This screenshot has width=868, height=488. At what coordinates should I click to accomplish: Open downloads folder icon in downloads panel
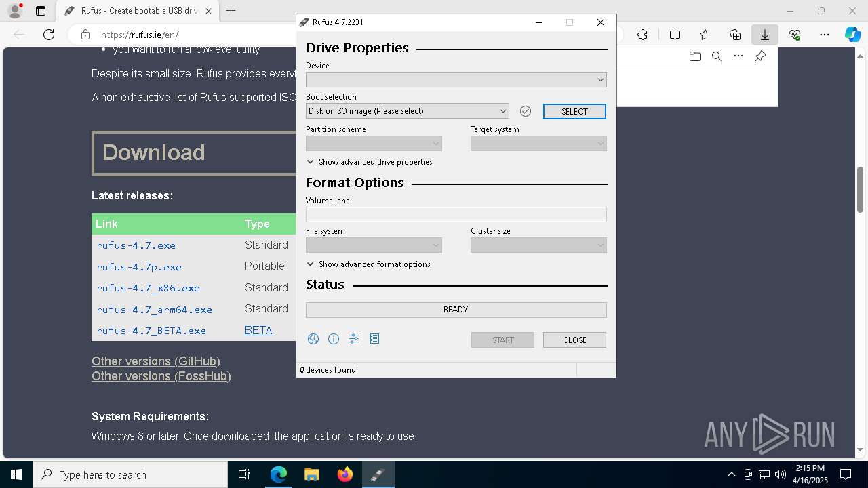pos(694,56)
